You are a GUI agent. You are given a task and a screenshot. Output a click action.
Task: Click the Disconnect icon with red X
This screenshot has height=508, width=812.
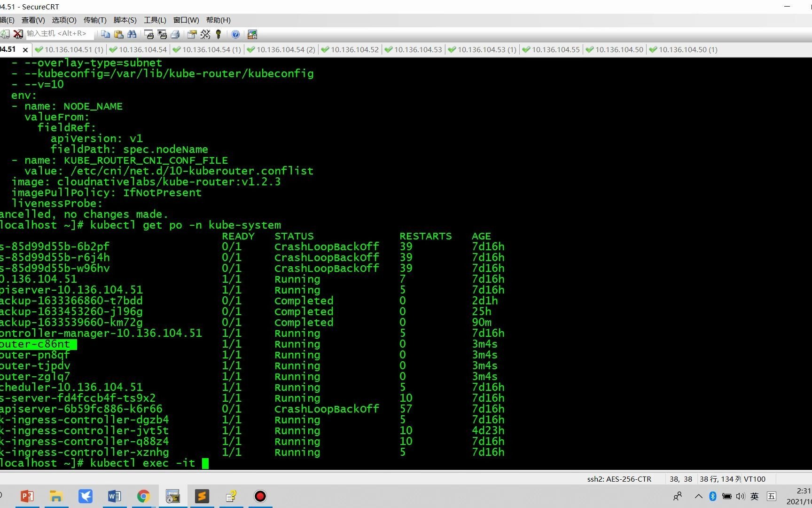click(18, 34)
